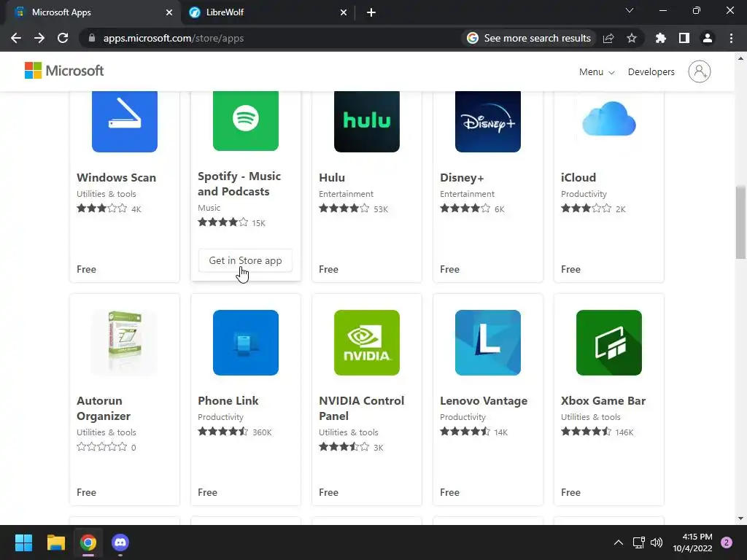Go to the Microsoft logo home
Screen dimensions: 747x560
[x=64, y=71]
